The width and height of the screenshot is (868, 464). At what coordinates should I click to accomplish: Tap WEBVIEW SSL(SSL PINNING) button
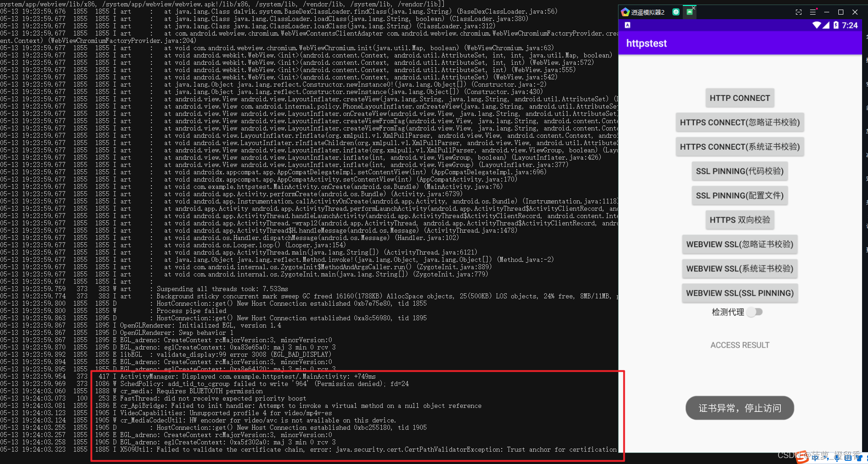[x=740, y=293]
